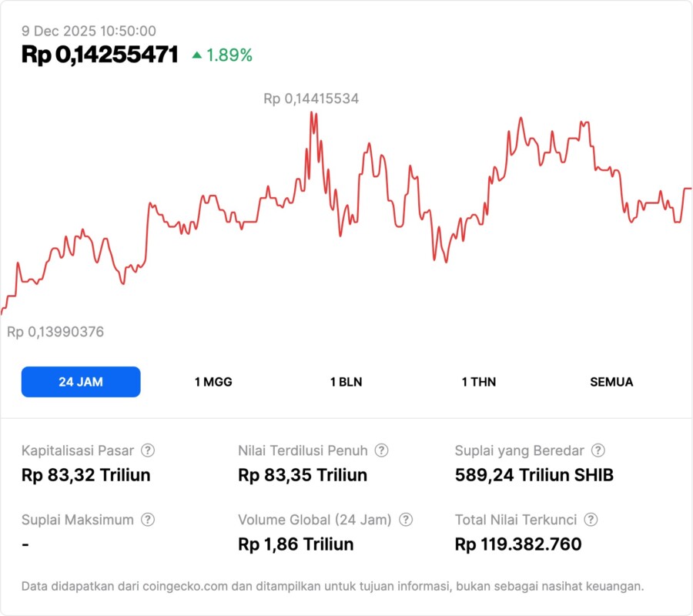
Task: Select the 24 JAM time range tab
Action: [81, 382]
